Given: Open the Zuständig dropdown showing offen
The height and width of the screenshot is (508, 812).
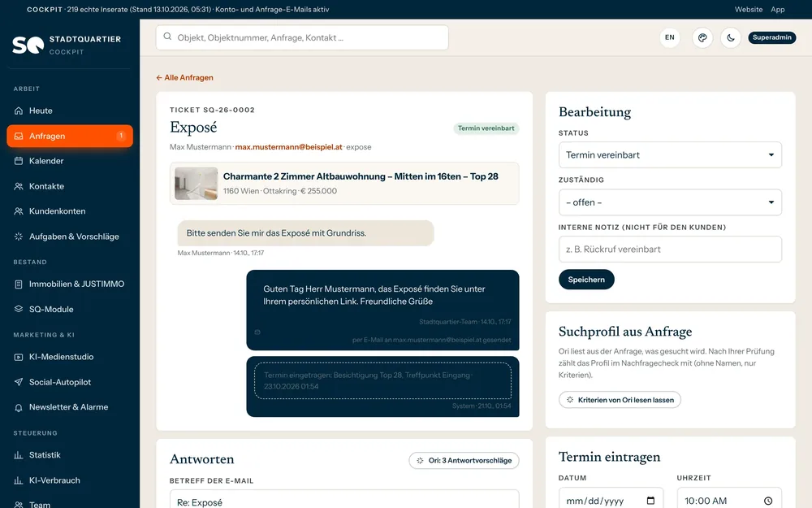Looking at the screenshot, I should point(670,202).
